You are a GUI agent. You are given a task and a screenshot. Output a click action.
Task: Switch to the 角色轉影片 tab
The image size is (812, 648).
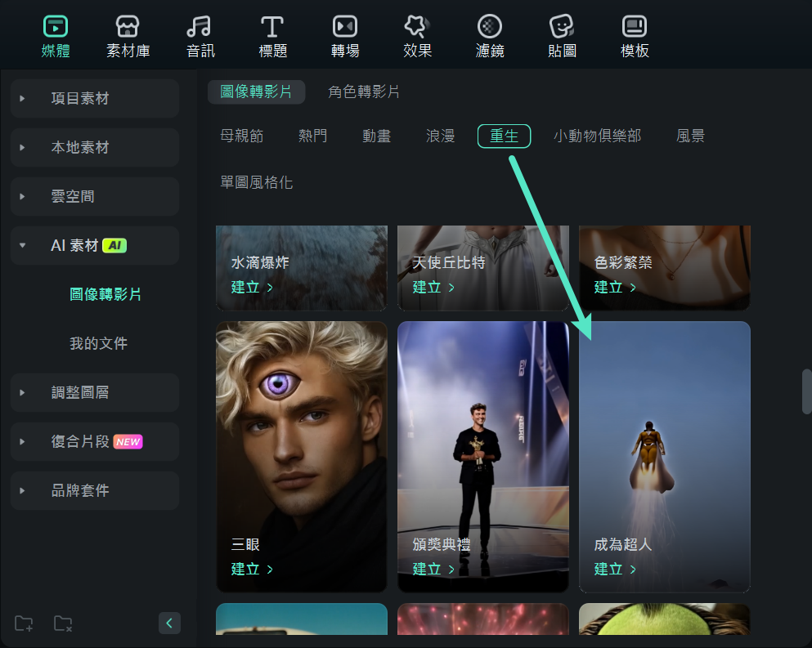pyautogui.click(x=364, y=92)
